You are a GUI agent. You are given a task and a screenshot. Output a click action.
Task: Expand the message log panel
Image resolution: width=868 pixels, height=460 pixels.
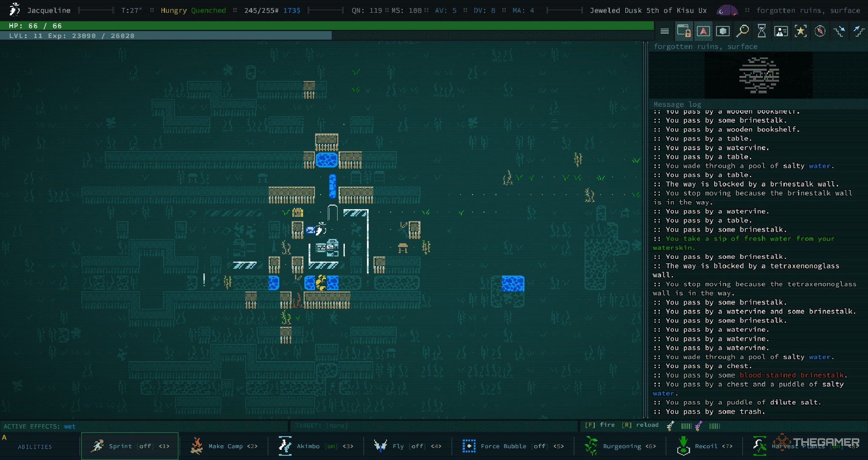coord(677,104)
